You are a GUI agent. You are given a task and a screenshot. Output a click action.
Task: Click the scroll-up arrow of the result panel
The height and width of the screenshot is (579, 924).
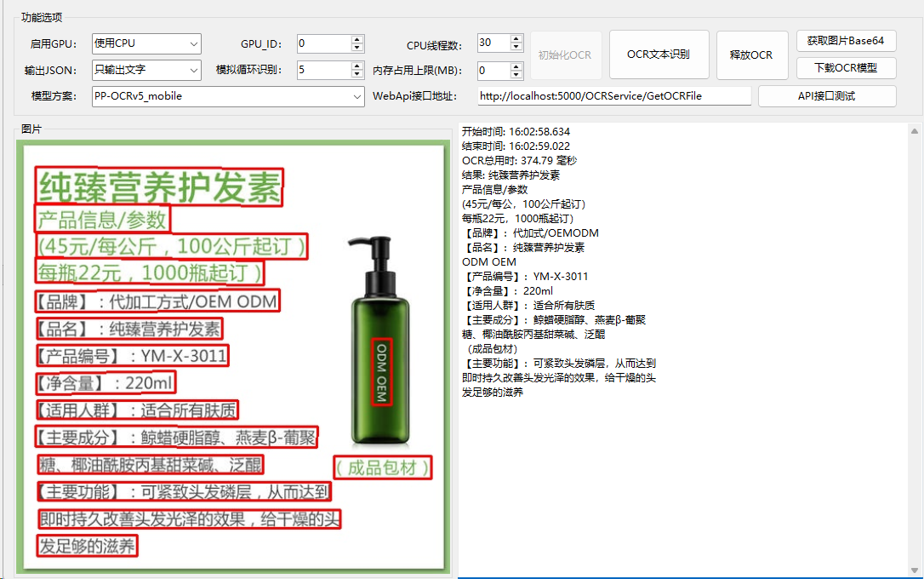click(x=915, y=131)
